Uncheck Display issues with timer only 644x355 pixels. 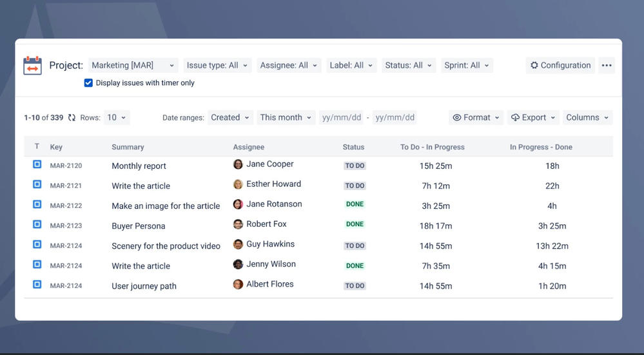(x=88, y=83)
